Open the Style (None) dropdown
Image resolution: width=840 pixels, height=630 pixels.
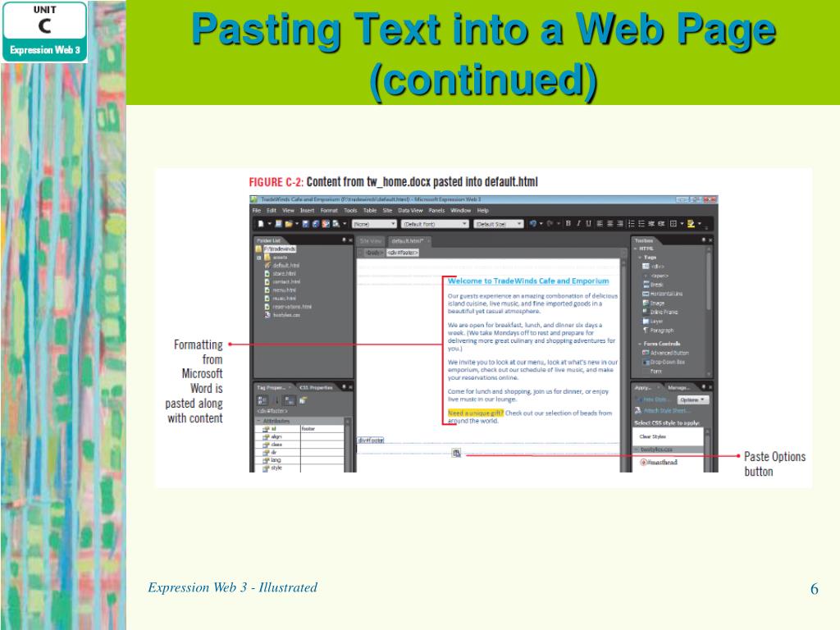click(374, 224)
